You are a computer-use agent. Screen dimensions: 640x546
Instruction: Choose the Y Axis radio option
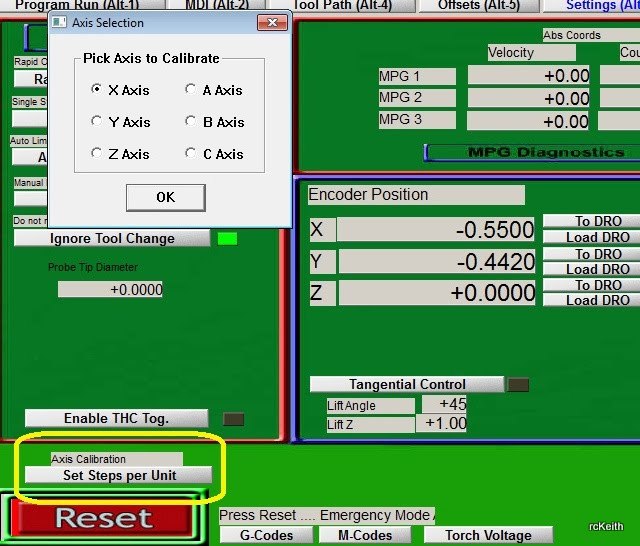click(97, 122)
